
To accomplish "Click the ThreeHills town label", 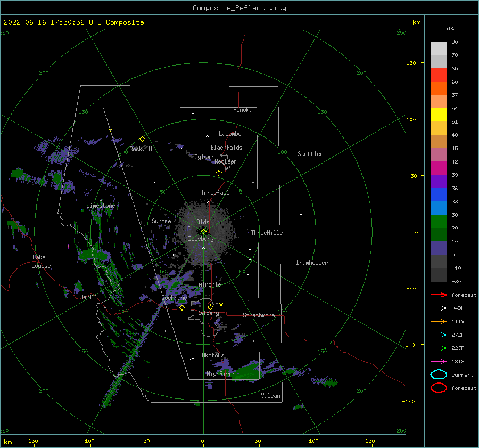I will pos(267,233).
